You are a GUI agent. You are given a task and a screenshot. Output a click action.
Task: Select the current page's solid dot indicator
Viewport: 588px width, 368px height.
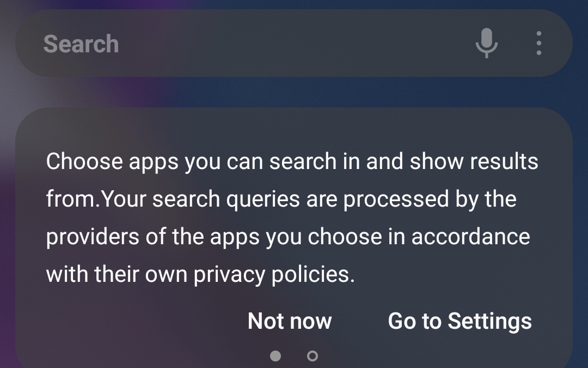275,356
